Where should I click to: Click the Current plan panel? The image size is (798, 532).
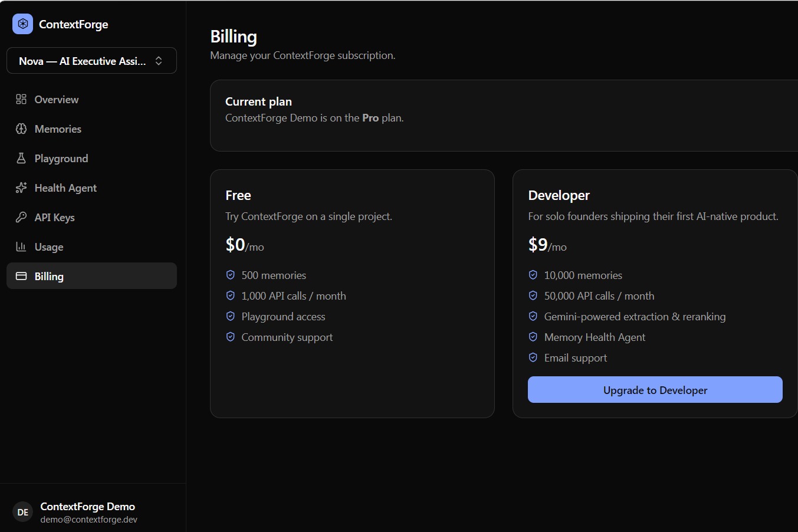pyautogui.click(x=504, y=116)
